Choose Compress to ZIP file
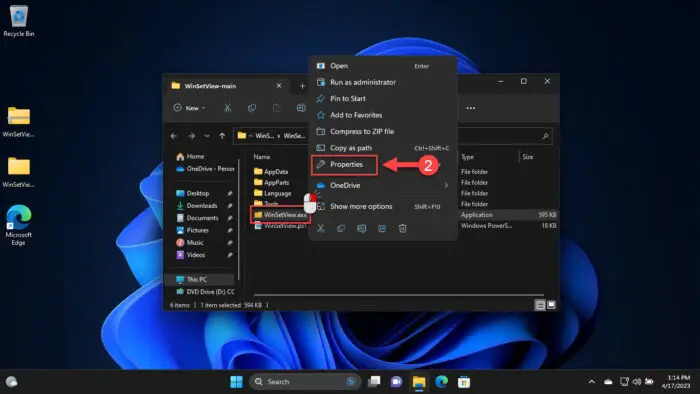Screen dimensions: 700x394 (383, 132)
